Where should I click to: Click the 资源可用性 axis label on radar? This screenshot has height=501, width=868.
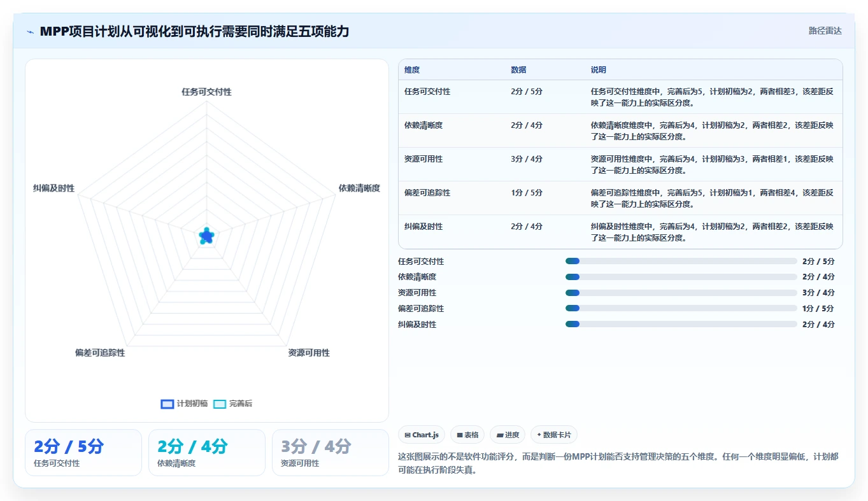(x=309, y=352)
